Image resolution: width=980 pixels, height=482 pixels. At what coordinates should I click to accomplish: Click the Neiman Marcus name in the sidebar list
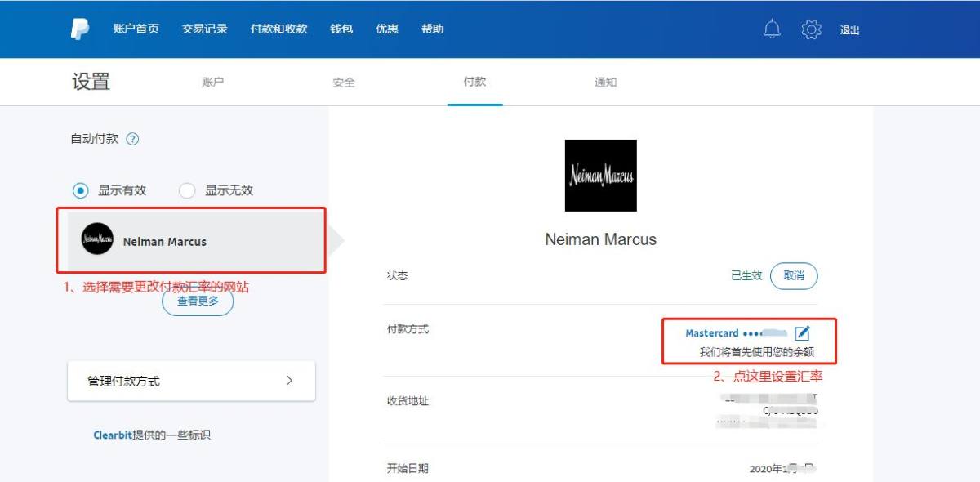tap(165, 242)
